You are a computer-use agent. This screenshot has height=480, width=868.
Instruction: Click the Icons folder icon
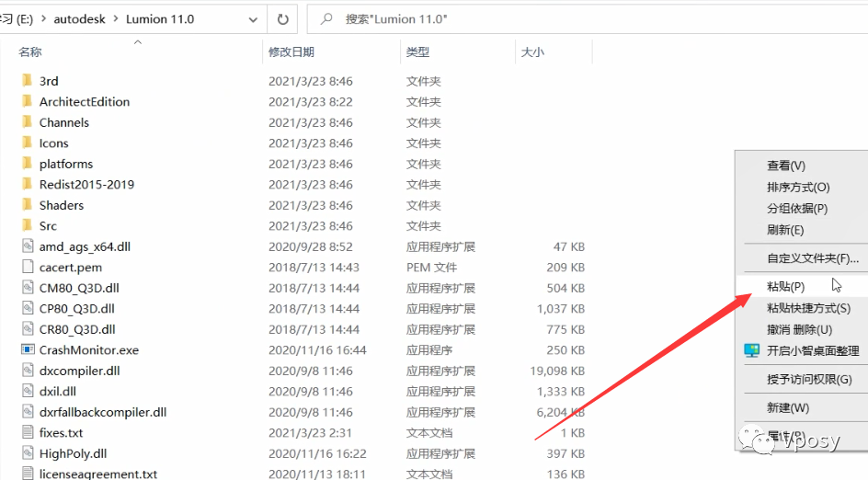[28, 143]
